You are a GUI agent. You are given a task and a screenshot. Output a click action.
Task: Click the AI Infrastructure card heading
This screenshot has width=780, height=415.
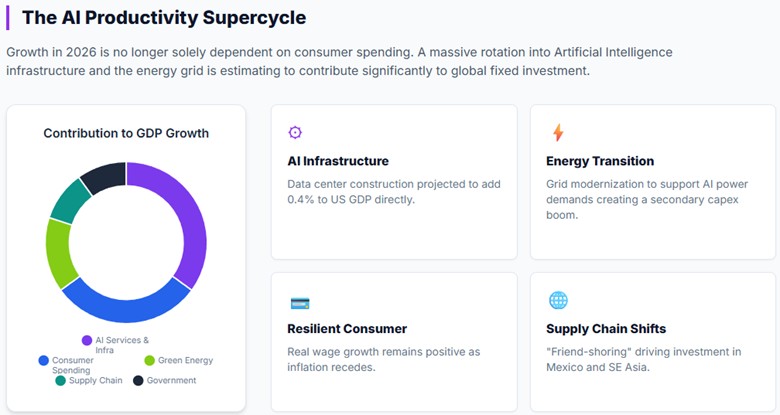(x=338, y=161)
